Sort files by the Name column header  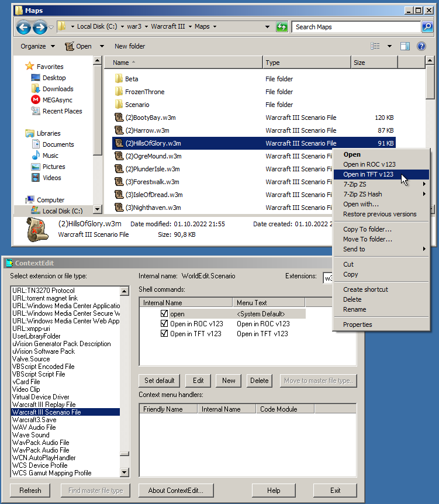click(184, 63)
